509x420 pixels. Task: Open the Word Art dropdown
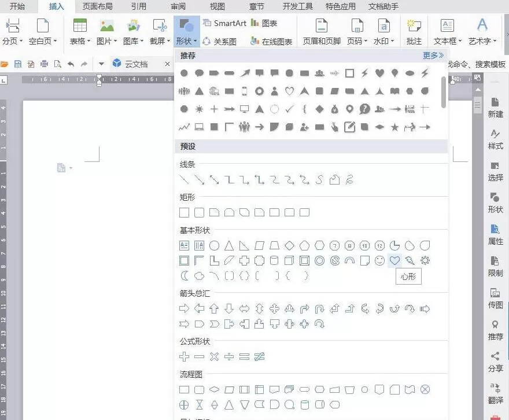482,31
